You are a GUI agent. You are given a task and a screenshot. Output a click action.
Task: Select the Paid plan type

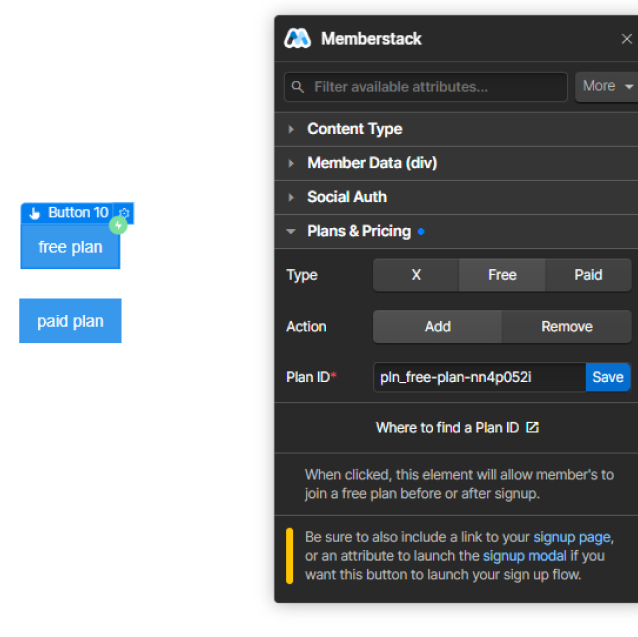588,275
